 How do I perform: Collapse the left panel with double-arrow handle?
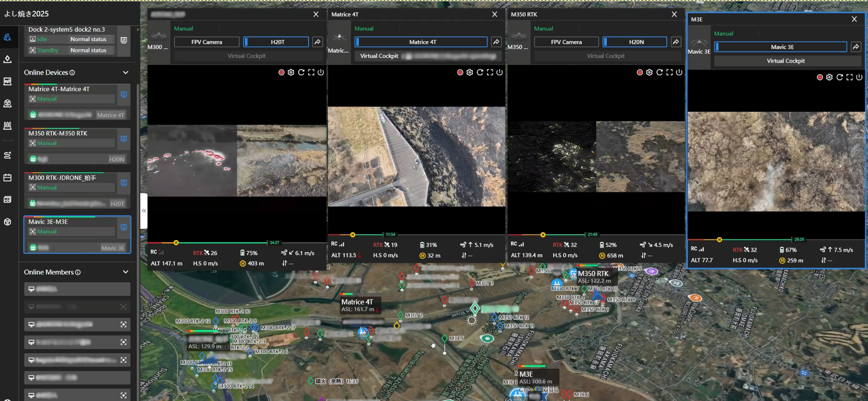[144, 211]
